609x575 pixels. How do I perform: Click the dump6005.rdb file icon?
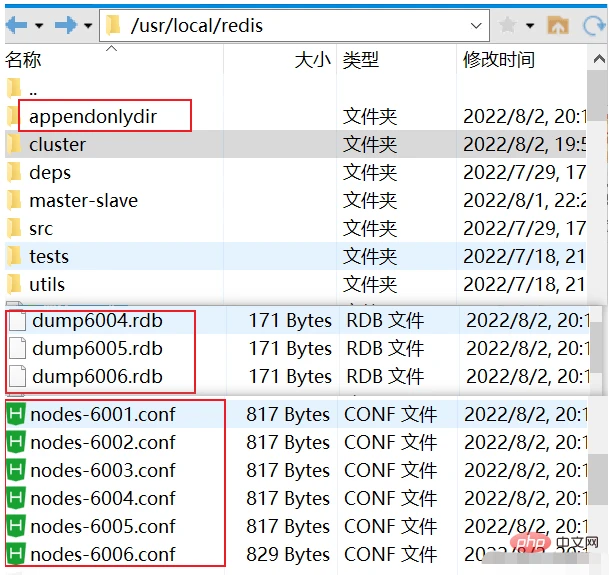17,348
